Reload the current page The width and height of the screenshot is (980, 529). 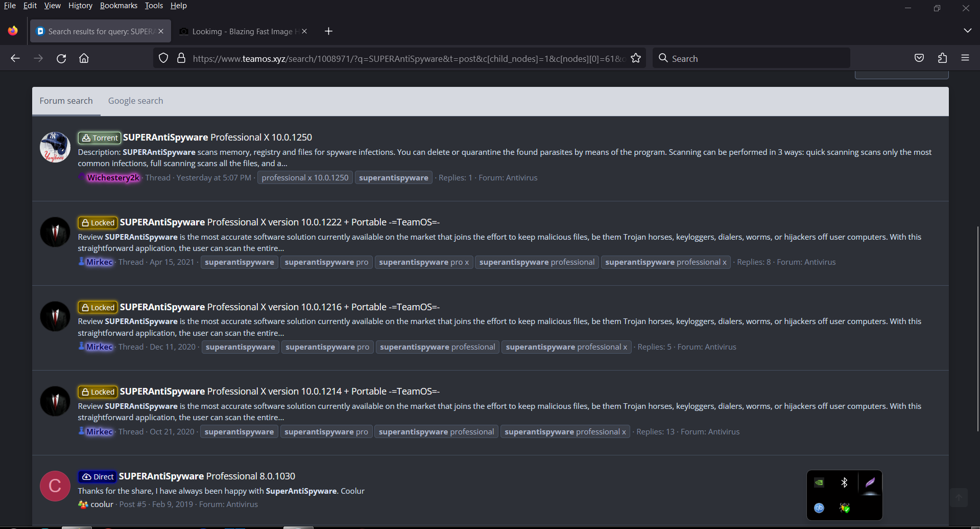61,58
